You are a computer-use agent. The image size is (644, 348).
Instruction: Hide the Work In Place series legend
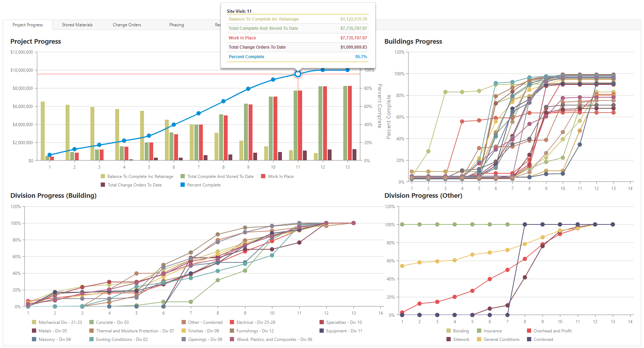tap(280, 176)
